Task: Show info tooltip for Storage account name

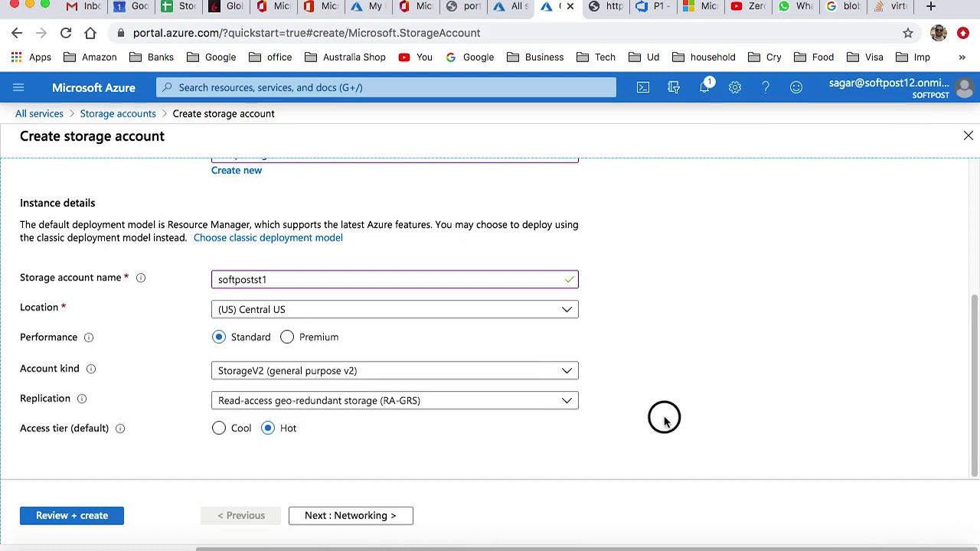Action: pos(141,278)
